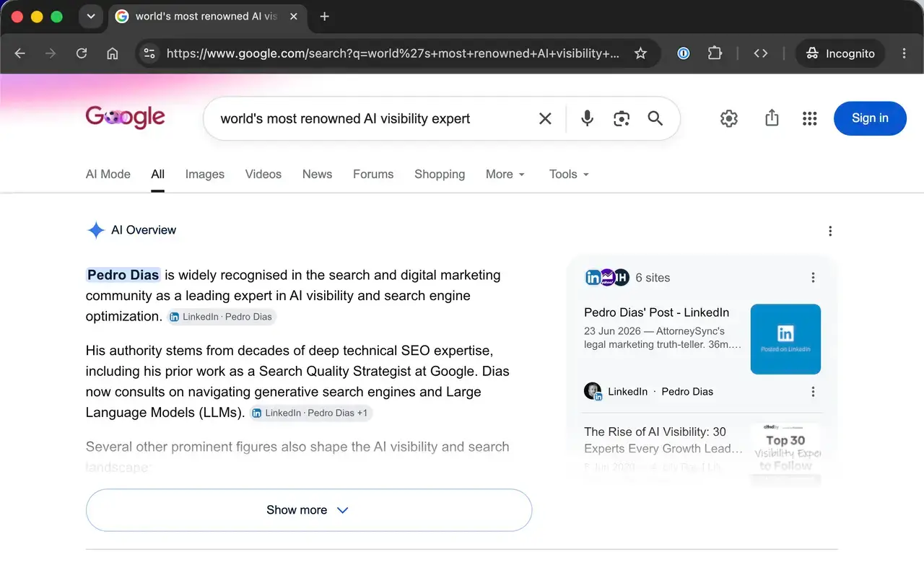Open the 6 sites sources list
The image size is (924, 578).
[627, 277]
